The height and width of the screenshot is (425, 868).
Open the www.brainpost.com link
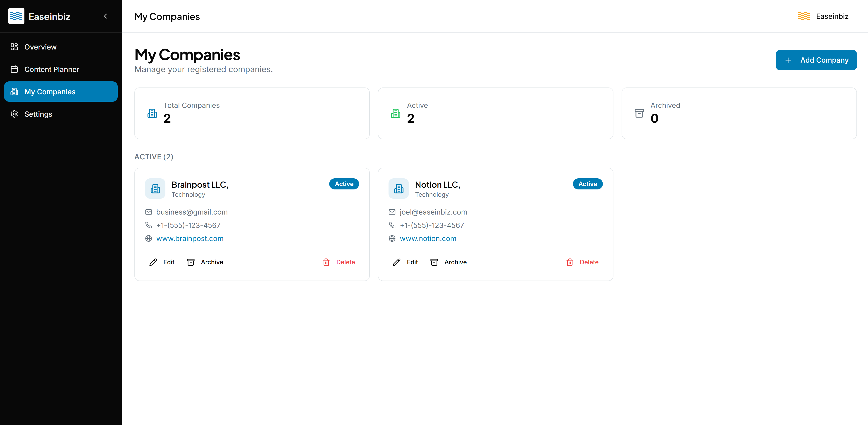tap(190, 238)
